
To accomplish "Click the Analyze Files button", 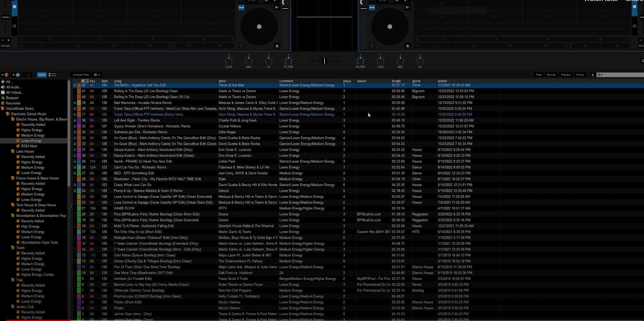I will coord(81,75).
